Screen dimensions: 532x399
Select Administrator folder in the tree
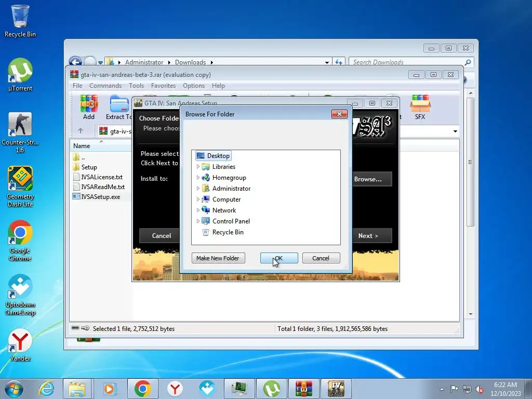coord(231,188)
